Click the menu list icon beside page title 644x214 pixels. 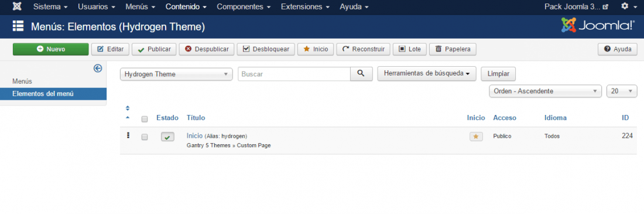18,26
